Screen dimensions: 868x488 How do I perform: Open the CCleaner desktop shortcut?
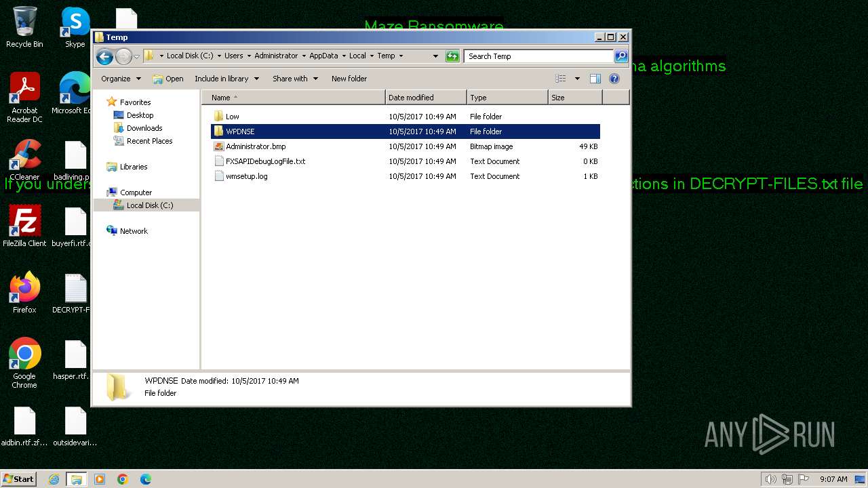point(24,160)
